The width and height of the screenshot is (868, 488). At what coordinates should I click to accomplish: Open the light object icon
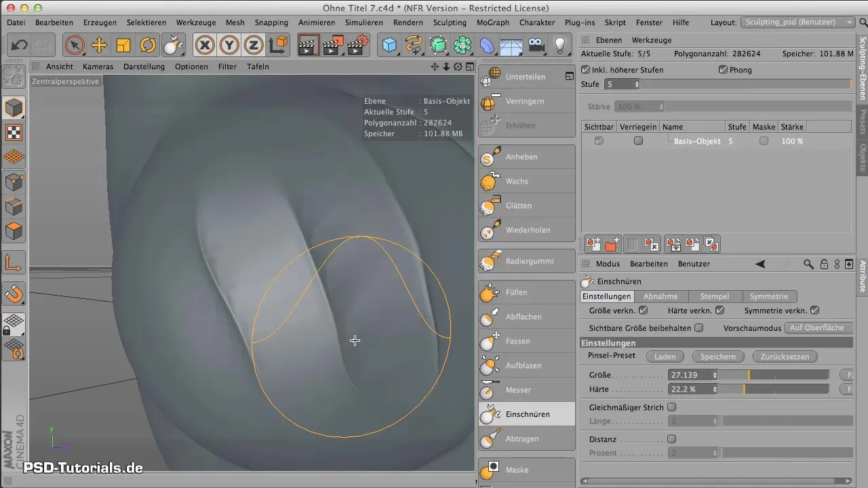(560, 45)
